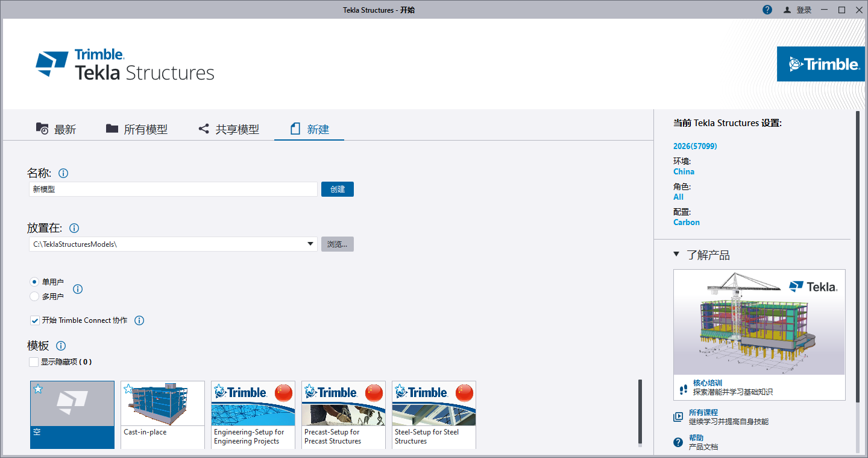This screenshot has height=458, width=868.
Task: Enable 显示隐藏项 checkbox
Action: pos(34,361)
